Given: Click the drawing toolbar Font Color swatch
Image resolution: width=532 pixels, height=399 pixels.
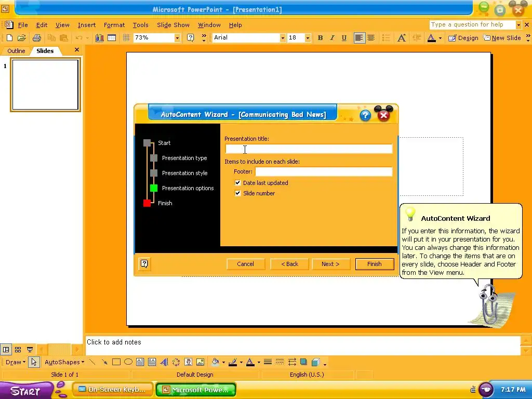Looking at the screenshot, I should (250, 362).
